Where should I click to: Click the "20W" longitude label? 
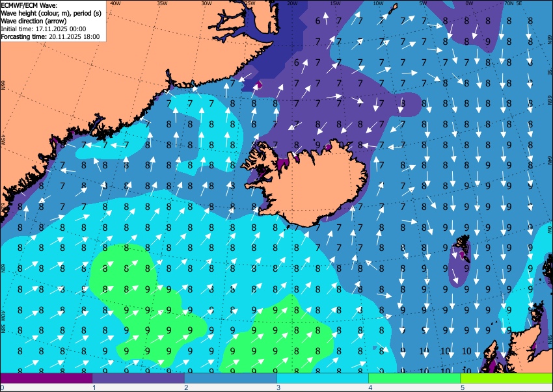(292, 3)
